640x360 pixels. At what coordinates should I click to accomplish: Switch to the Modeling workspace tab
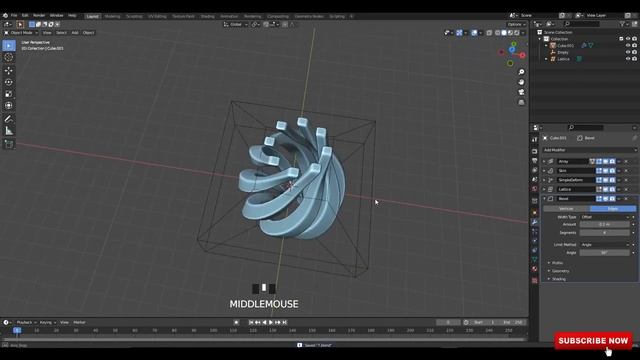[112, 16]
